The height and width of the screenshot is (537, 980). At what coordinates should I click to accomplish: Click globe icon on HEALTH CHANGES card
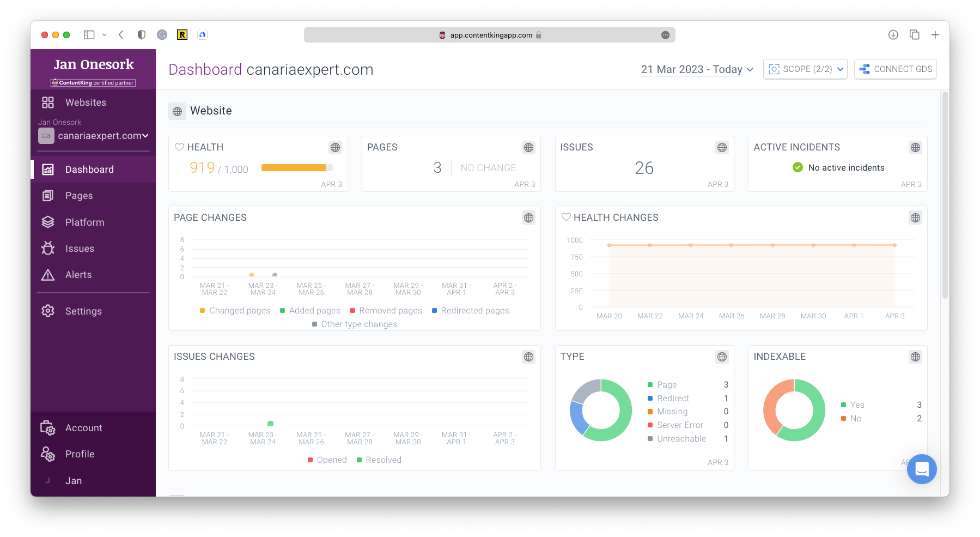[915, 218]
